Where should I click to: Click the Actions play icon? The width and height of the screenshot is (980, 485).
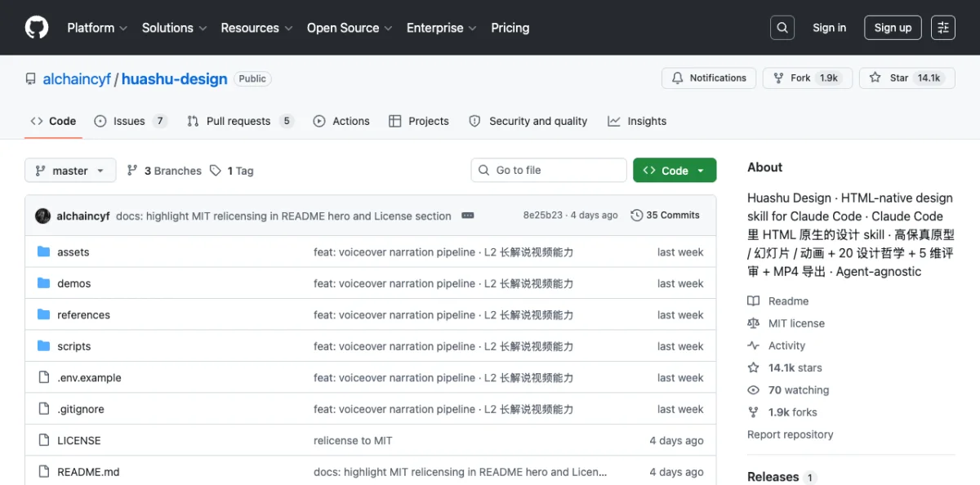point(319,121)
